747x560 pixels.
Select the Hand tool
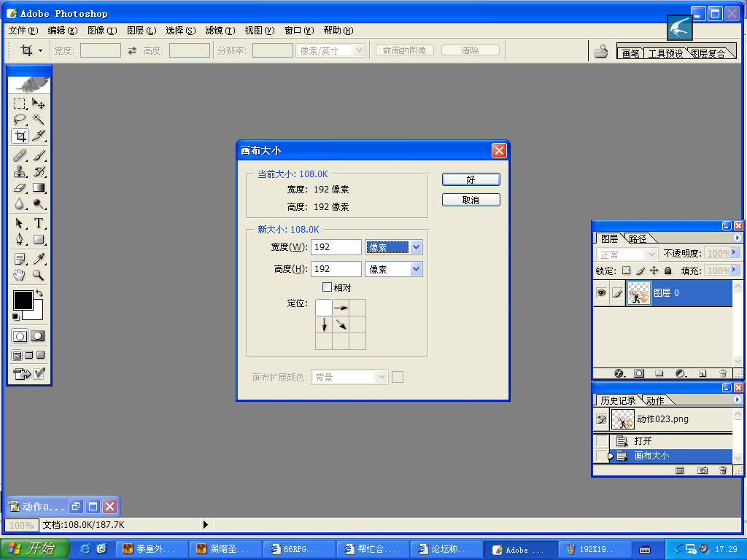[20, 275]
